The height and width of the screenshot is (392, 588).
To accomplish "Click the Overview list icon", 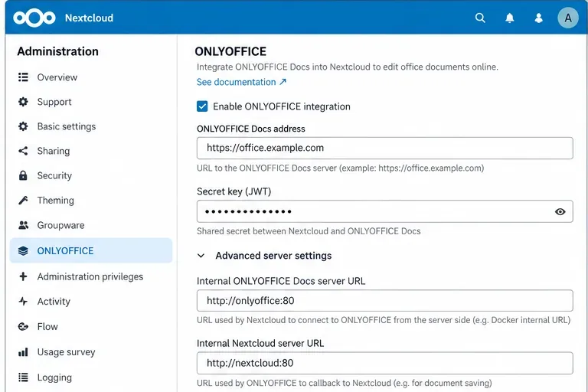I will point(23,77).
